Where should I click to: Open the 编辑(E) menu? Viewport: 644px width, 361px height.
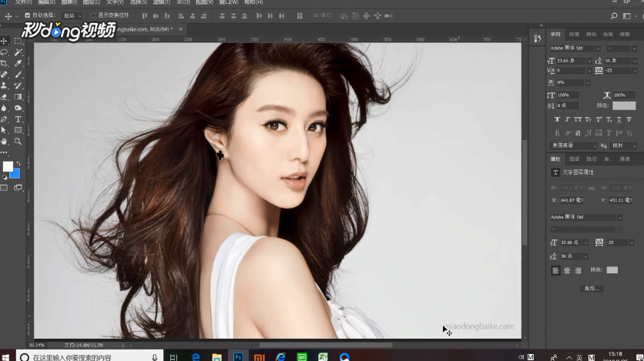pyautogui.click(x=46, y=2)
